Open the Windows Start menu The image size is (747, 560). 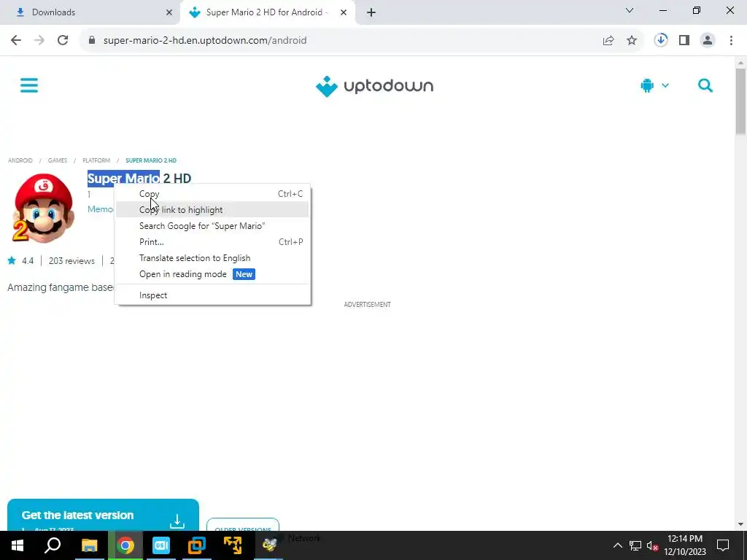(x=18, y=545)
